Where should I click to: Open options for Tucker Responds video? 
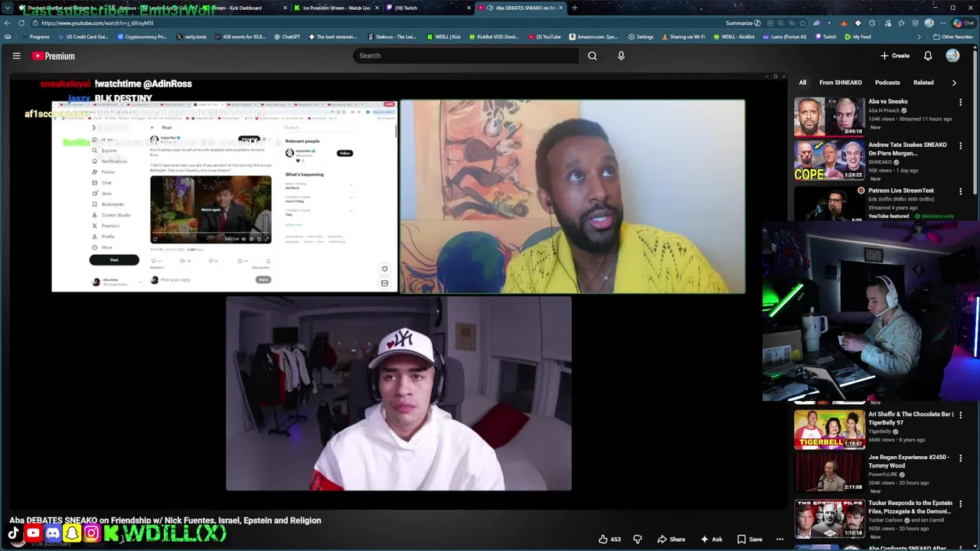click(960, 504)
